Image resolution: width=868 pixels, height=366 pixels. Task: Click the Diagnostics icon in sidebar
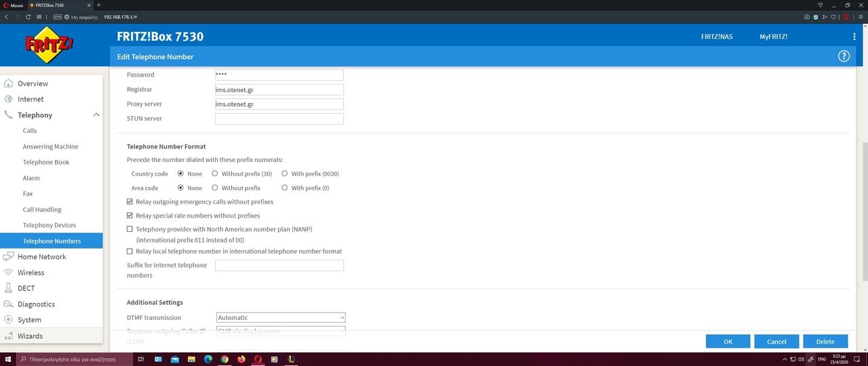click(8, 304)
